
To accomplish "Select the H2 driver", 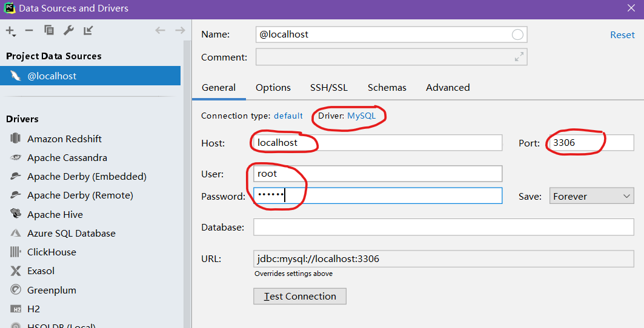I will 34,309.
